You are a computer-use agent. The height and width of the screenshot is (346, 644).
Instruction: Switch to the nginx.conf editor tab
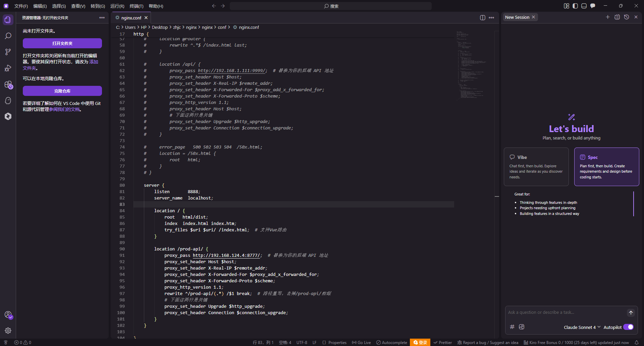(131, 18)
